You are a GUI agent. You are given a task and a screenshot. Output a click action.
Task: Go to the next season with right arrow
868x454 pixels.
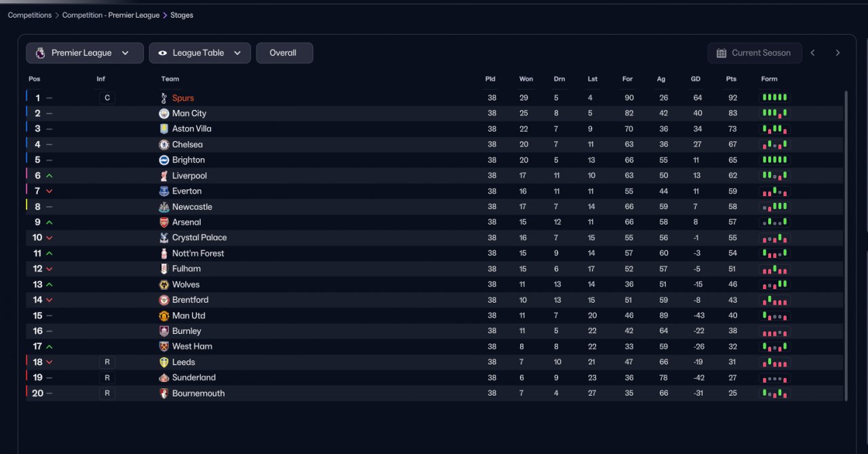click(837, 53)
